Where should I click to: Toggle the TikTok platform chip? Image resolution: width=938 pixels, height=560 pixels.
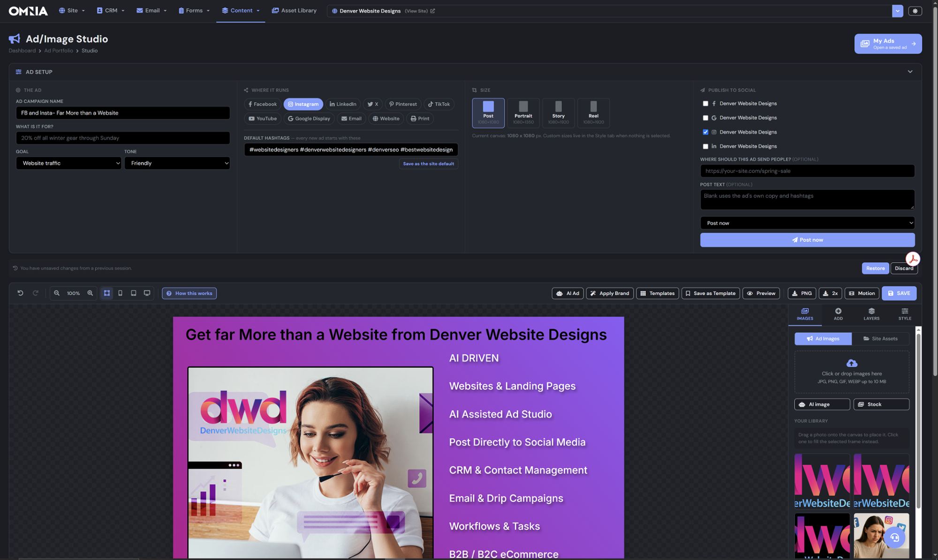pos(439,104)
